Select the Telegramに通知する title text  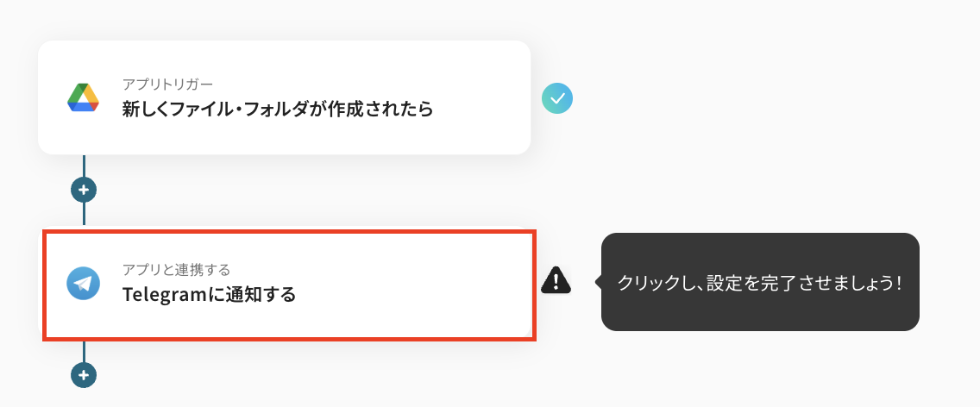(209, 295)
